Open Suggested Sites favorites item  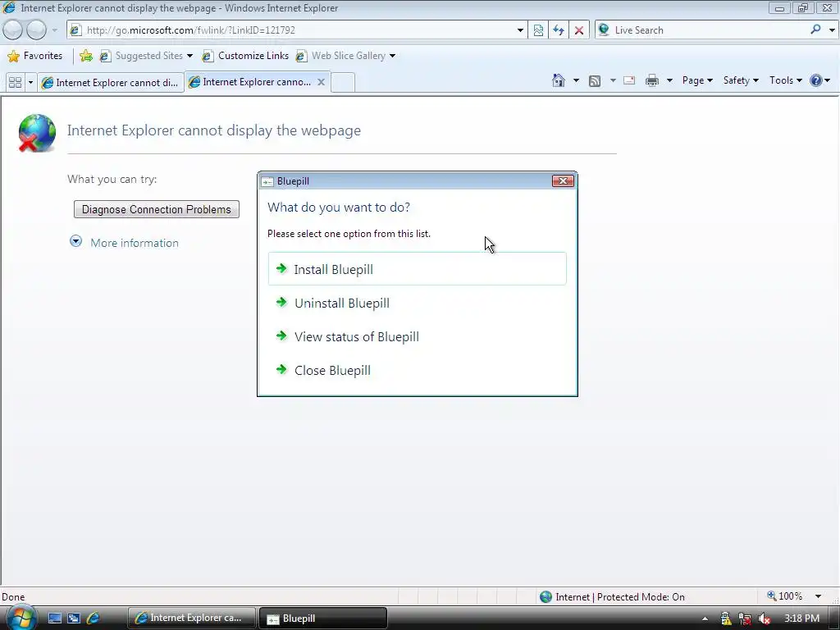(146, 56)
